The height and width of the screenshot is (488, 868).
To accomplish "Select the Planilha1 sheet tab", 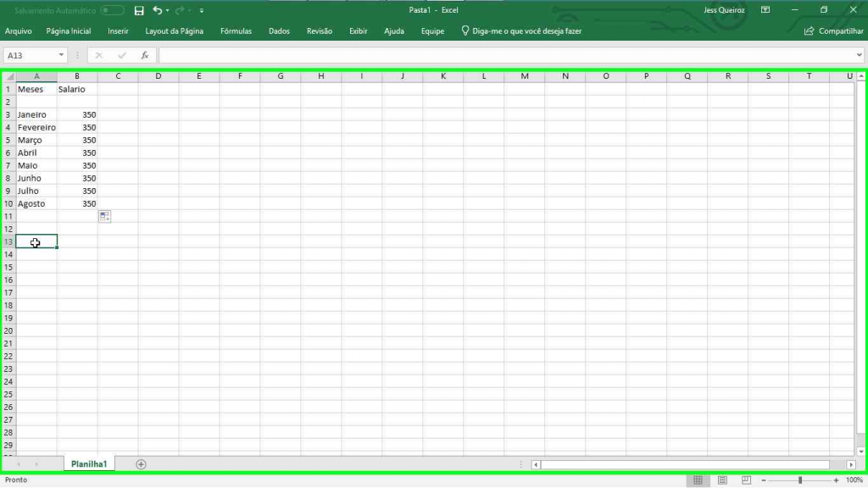I will [x=89, y=463].
